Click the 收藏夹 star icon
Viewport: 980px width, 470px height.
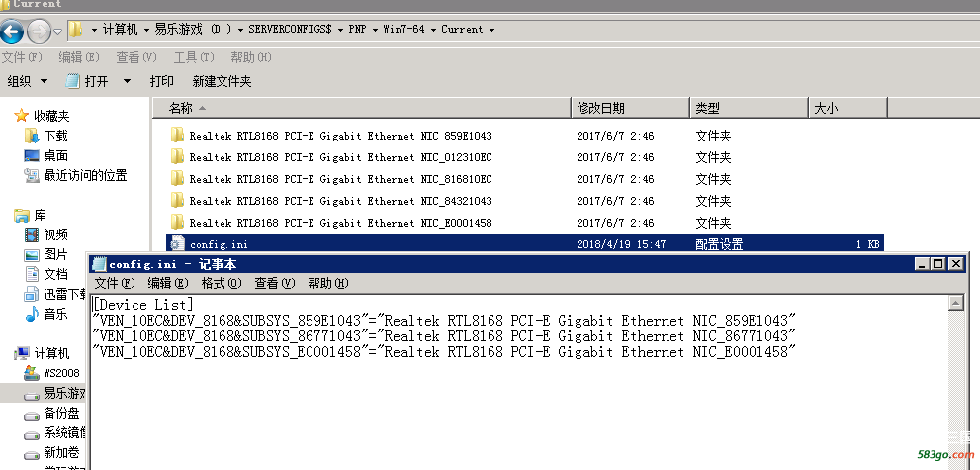pos(22,116)
